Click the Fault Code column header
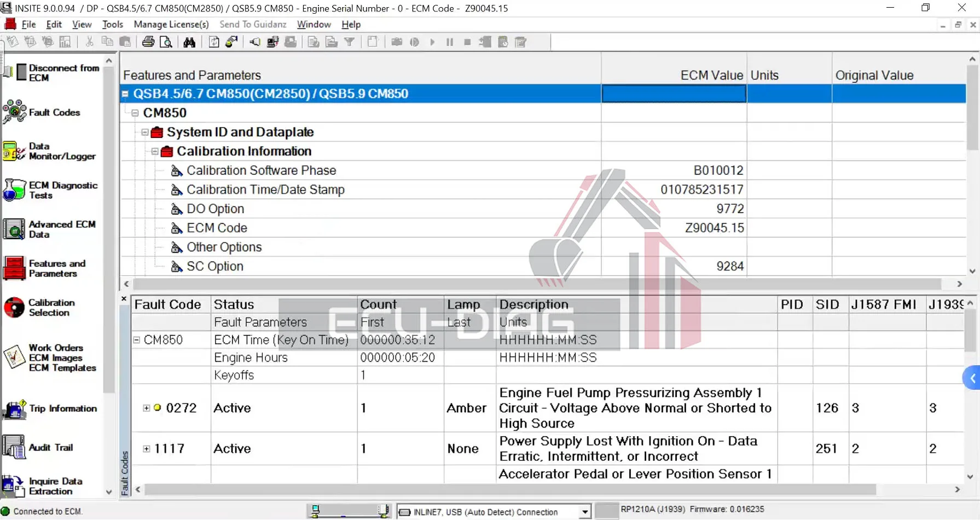Viewport: 980px width, 520px height. pyautogui.click(x=171, y=304)
